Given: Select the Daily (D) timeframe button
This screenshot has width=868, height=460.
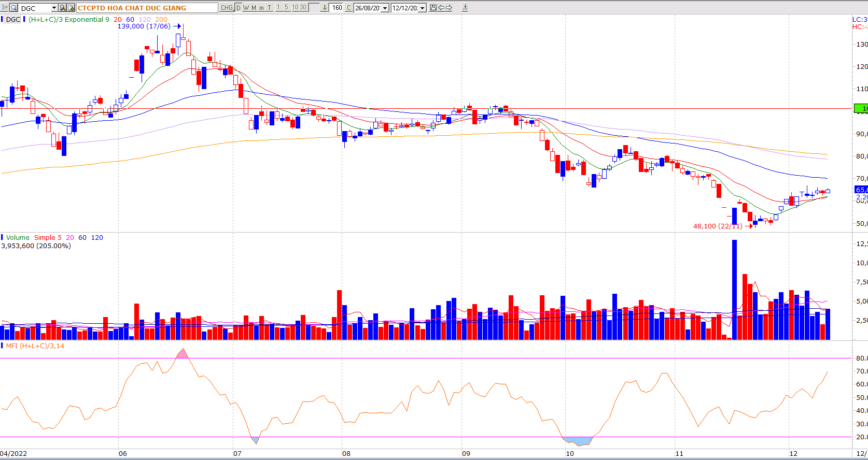Looking at the screenshot, I should [x=238, y=8].
